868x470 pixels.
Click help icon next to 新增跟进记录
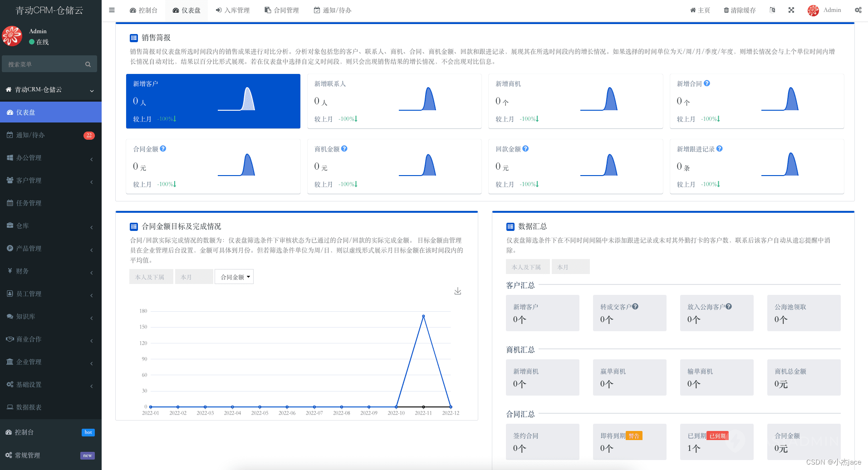pyautogui.click(x=720, y=149)
